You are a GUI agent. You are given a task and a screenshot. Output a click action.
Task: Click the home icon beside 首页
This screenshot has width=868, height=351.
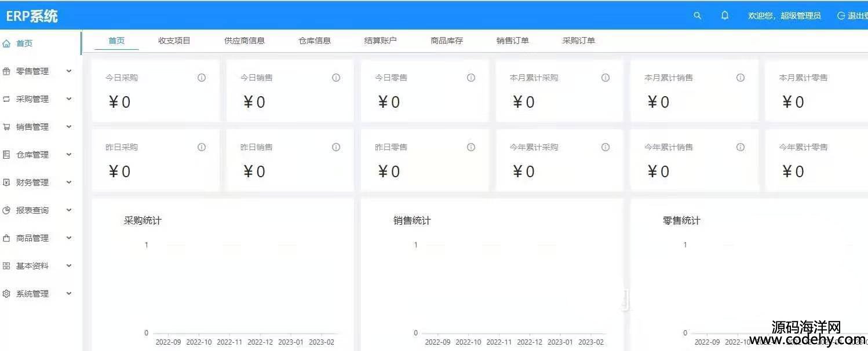(x=6, y=43)
